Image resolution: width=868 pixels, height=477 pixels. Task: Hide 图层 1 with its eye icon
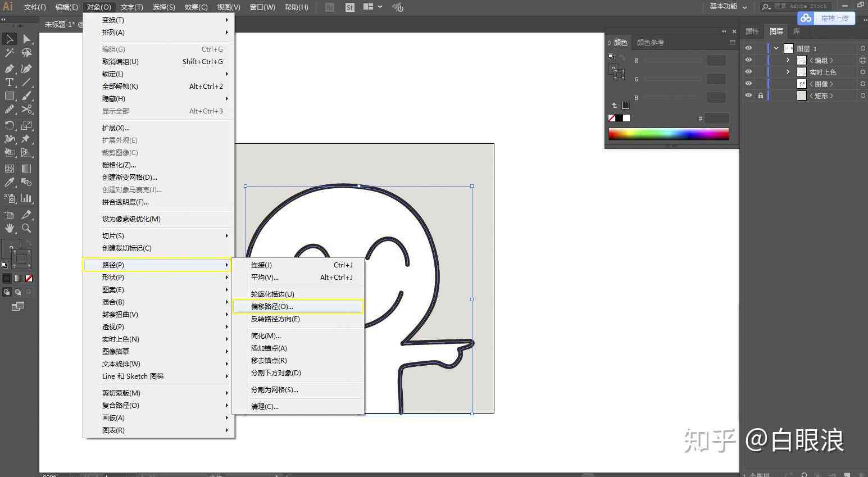748,48
